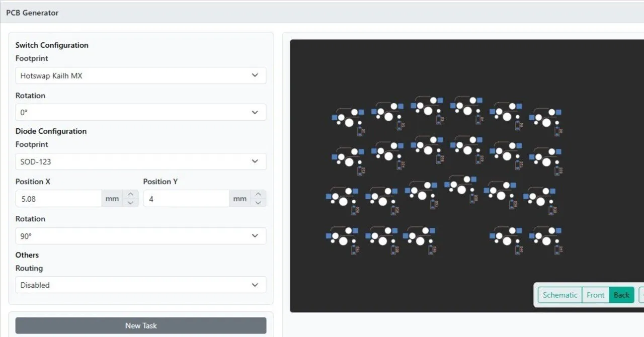Decrease Position X with the down arrow
Screen dimensions: 644x337
130,203
